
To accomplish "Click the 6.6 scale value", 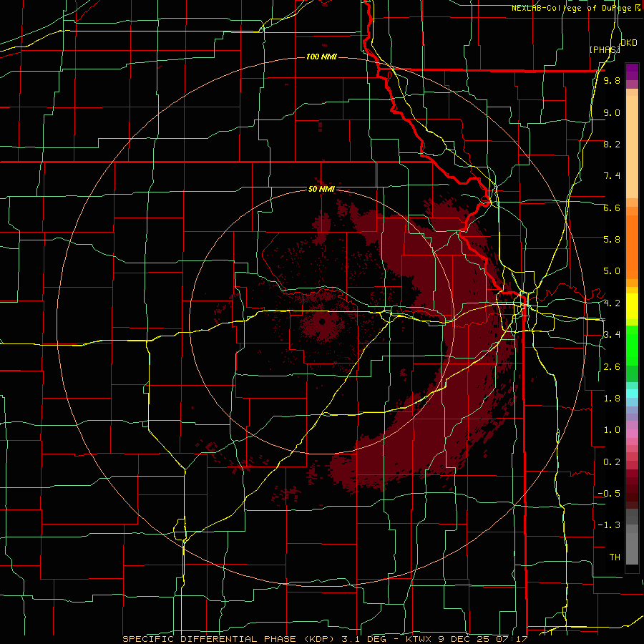I will click(x=612, y=208).
